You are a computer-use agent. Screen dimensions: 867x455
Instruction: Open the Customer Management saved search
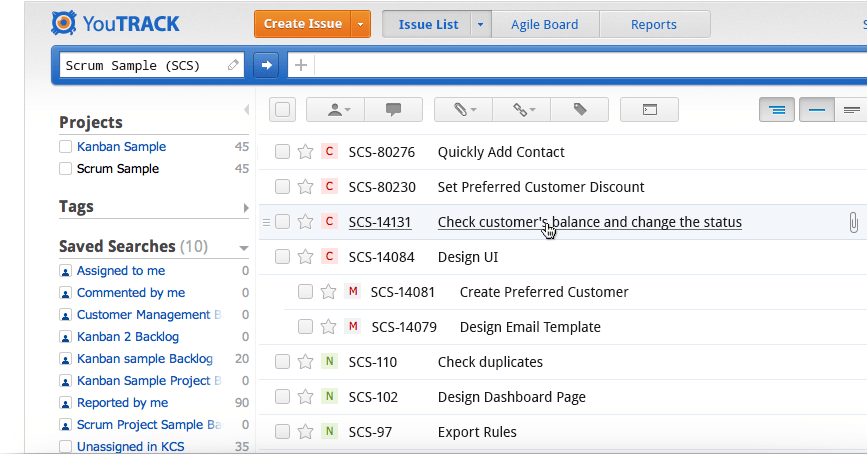[149, 315]
